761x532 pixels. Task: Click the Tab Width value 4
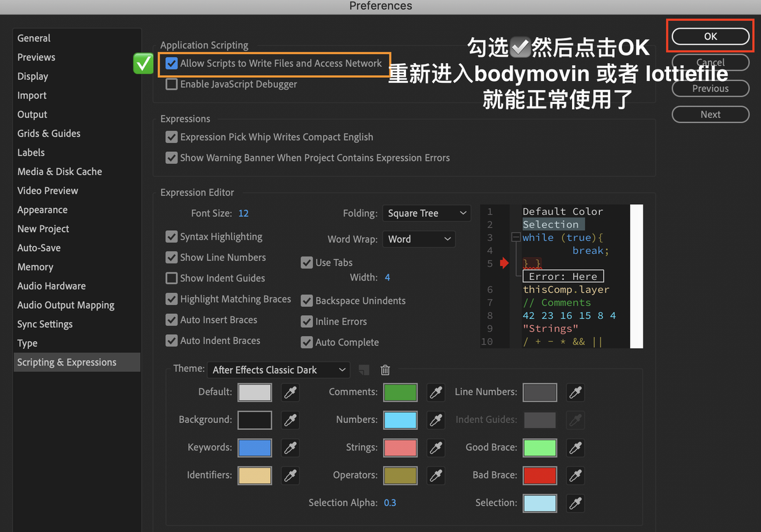point(388,277)
